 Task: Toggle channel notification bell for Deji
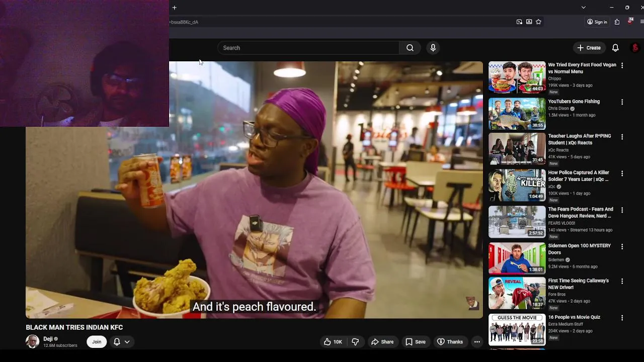117,342
